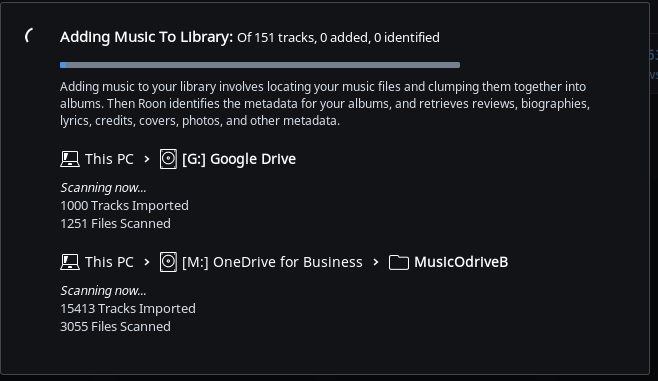Click the laptop icon in the Google Drive path
Viewport: 658px width, 381px height.
point(70,159)
